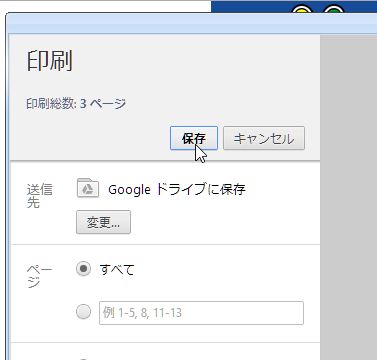This screenshot has width=377, height=360.
Task: Select the custom page range radio button
Action: tap(83, 312)
